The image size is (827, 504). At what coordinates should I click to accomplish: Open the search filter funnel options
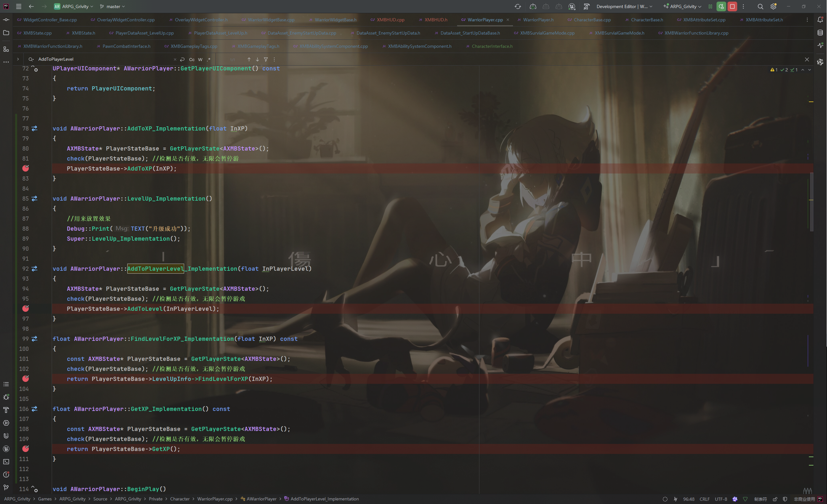point(266,59)
